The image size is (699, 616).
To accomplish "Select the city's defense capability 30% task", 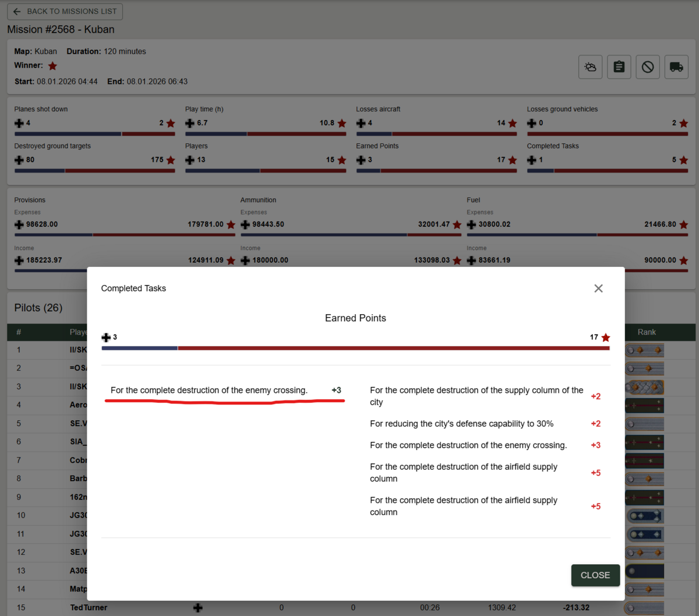I will pos(461,424).
